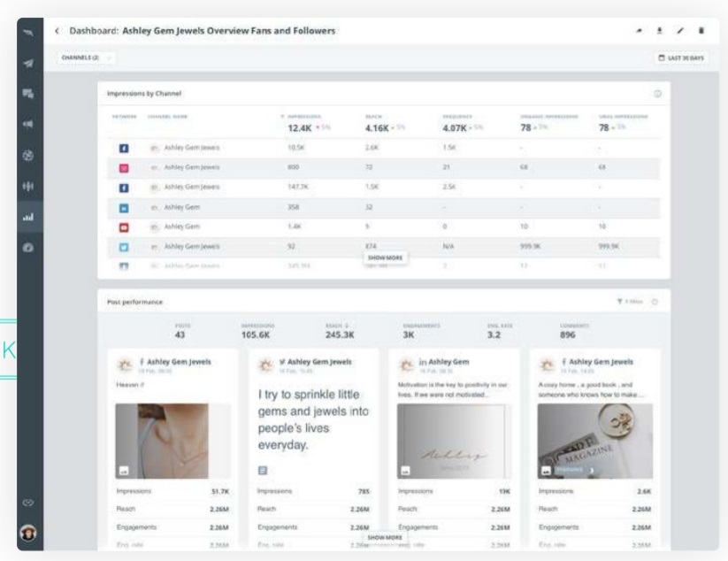Click the Channel Name column header

167,117
